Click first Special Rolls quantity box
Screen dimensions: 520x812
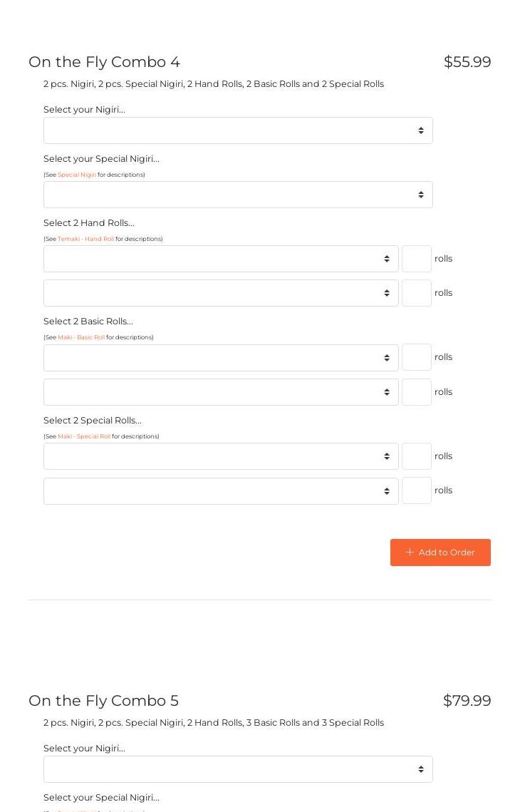pos(417,456)
